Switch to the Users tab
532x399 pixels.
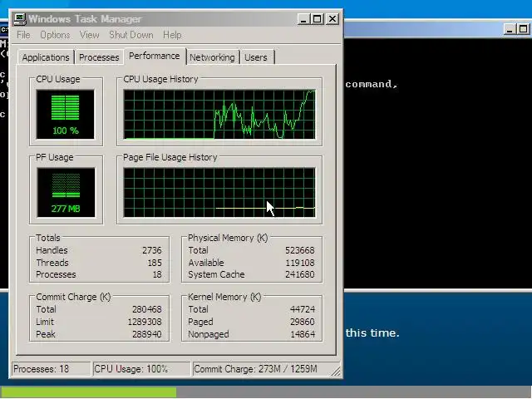(256, 57)
